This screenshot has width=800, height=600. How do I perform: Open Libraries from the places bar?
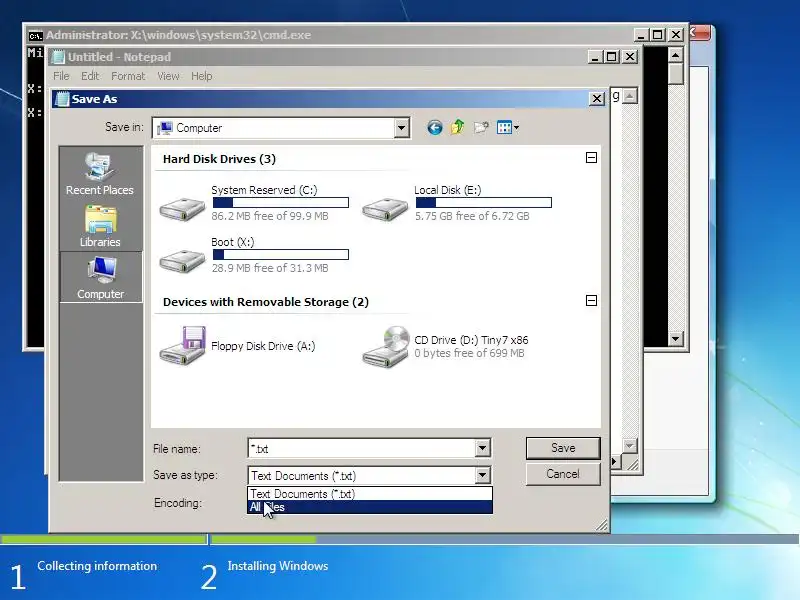pos(100,226)
